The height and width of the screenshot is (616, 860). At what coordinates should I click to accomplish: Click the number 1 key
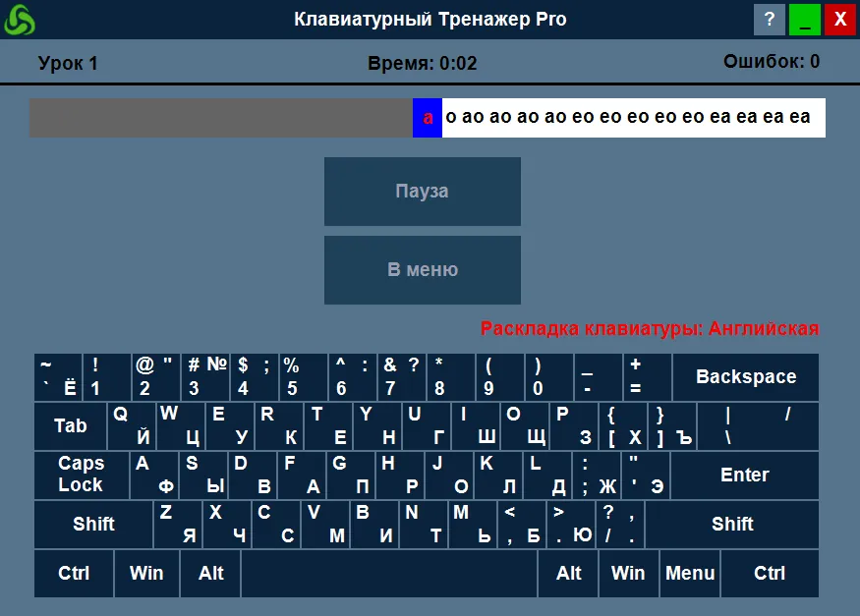click(x=106, y=376)
